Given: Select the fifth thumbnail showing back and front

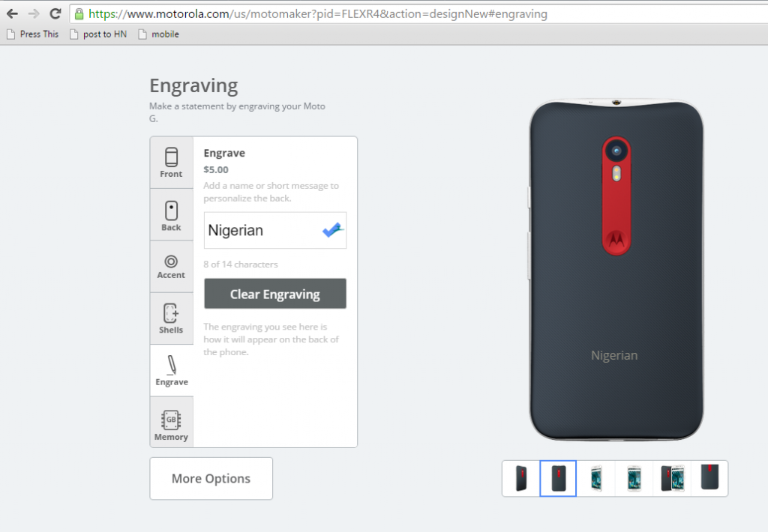Looking at the screenshot, I should 672,478.
